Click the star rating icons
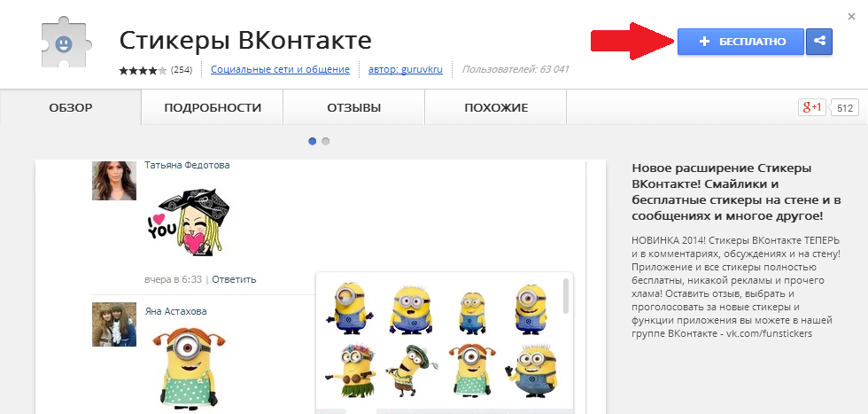Viewport: 868px width, 414px height. click(x=143, y=70)
